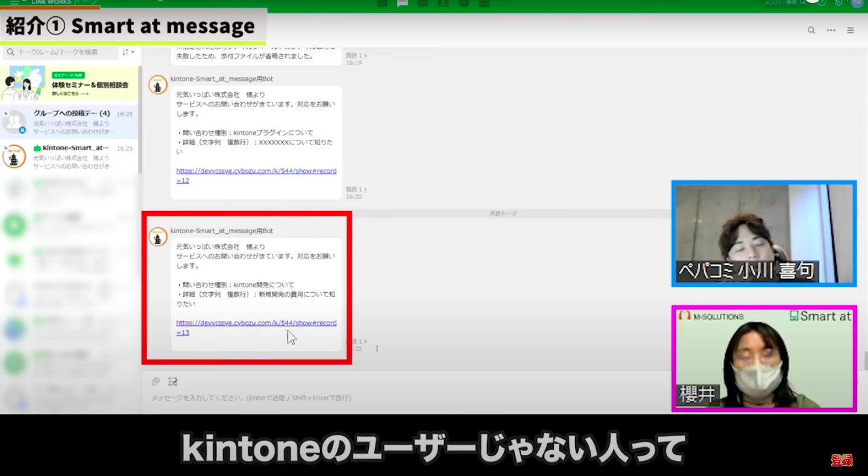The width and height of the screenshot is (868, 476).
Task: Open the settings gear in the top bar
Action: click(x=838, y=3)
